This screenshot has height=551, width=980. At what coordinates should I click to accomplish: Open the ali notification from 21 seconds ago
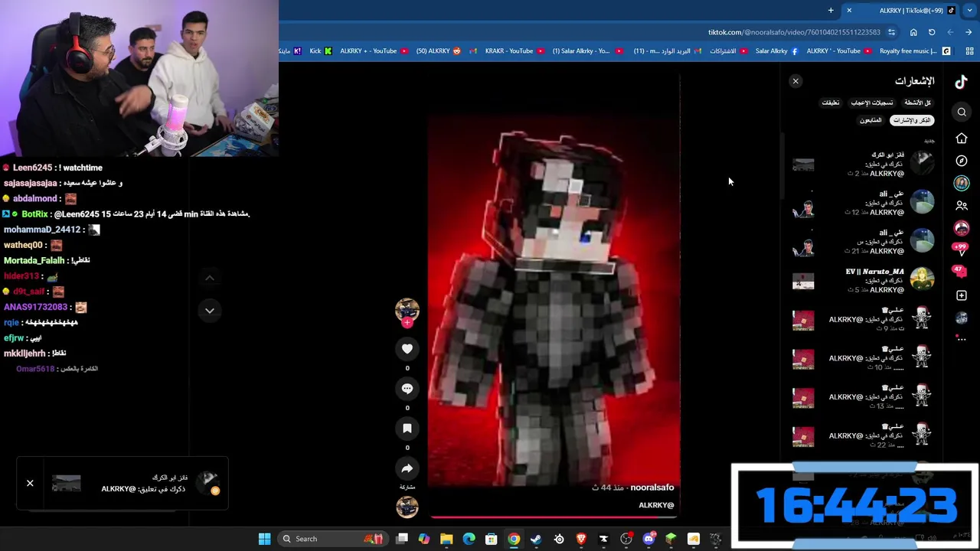[864, 242]
